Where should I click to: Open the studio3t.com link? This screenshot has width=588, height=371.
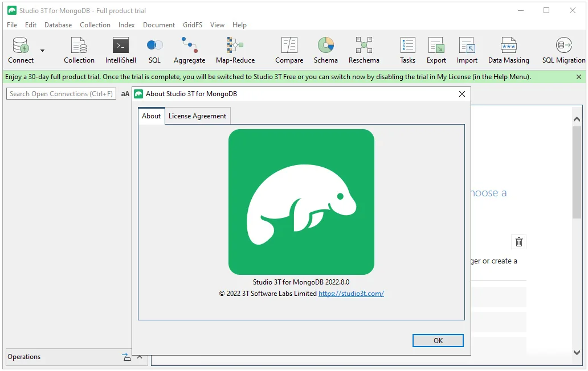click(x=351, y=294)
